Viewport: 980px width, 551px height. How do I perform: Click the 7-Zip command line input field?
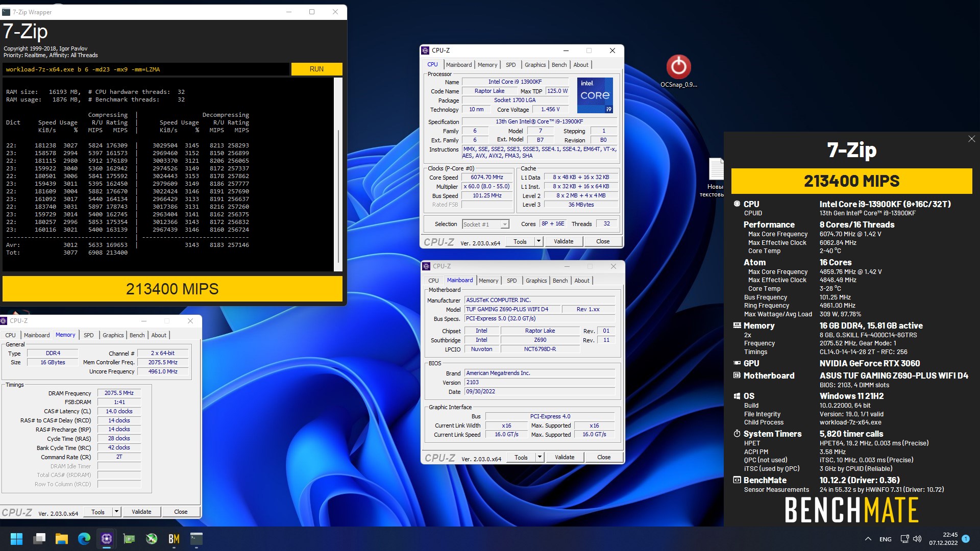146,69
